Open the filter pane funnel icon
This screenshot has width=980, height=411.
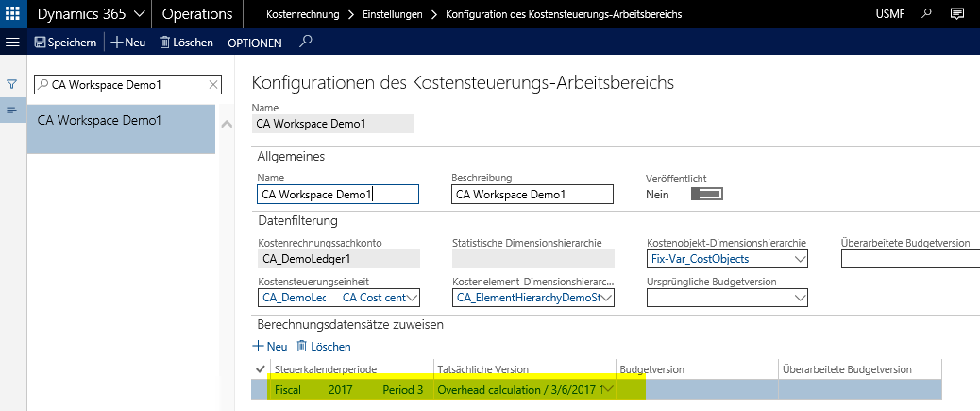pyautogui.click(x=12, y=84)
